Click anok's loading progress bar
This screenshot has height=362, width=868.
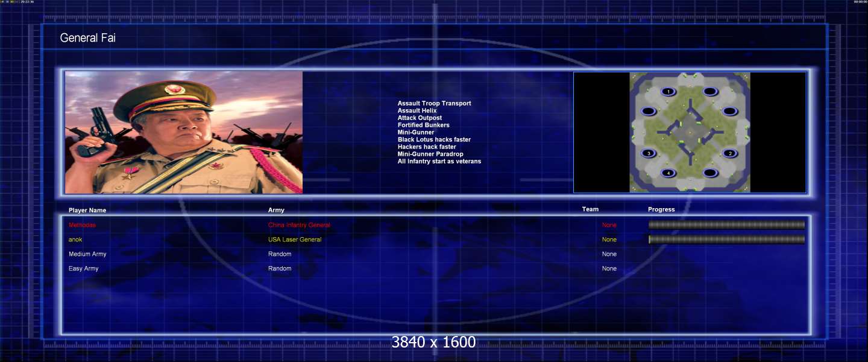point(726,240)
